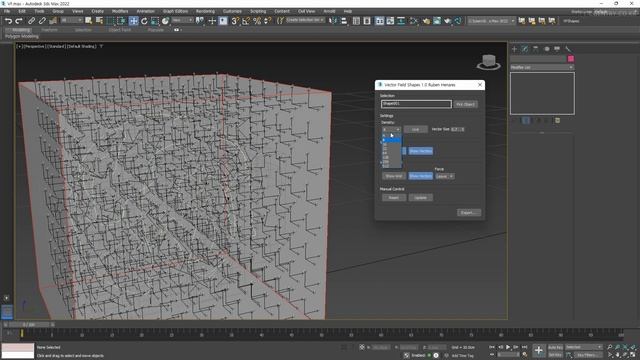Click the Select and Place tool

click(x=165, y=21)
